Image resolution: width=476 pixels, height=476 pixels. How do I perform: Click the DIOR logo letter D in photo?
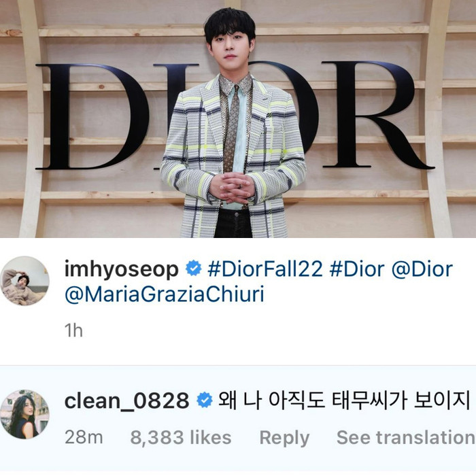92,116
